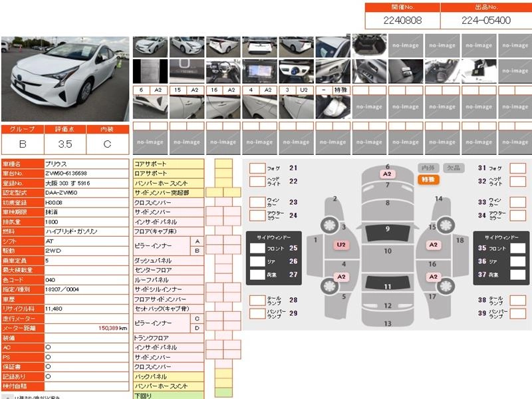Screen dimensions: 532x399
Task: Check the バンパーランプ 29 box
Action: [x=257, y=313]
